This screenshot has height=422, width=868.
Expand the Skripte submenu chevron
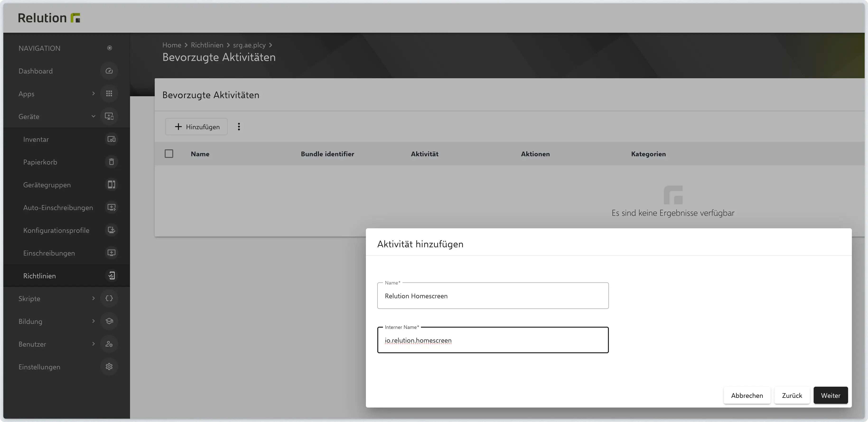pyautogui.click(x=93, y=298)
